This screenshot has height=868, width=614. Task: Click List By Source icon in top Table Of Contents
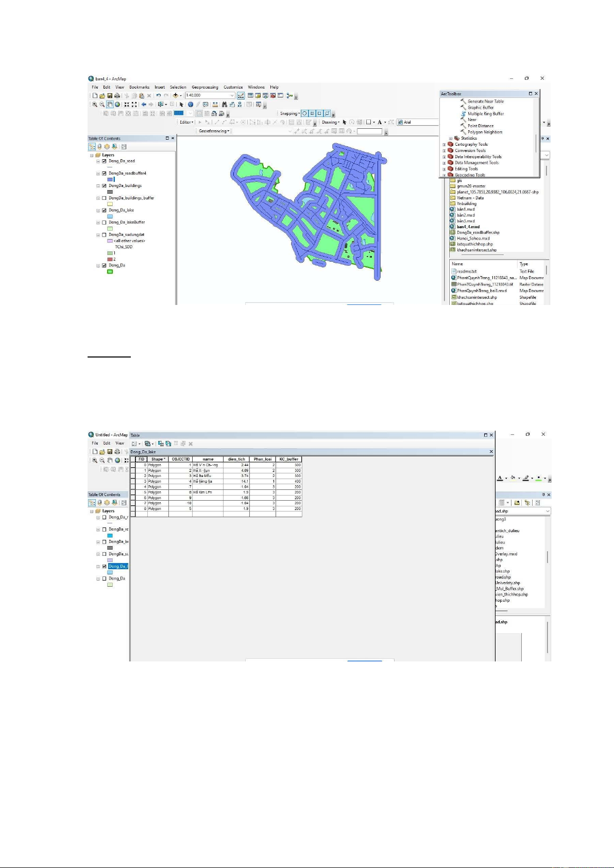[99, 147]
